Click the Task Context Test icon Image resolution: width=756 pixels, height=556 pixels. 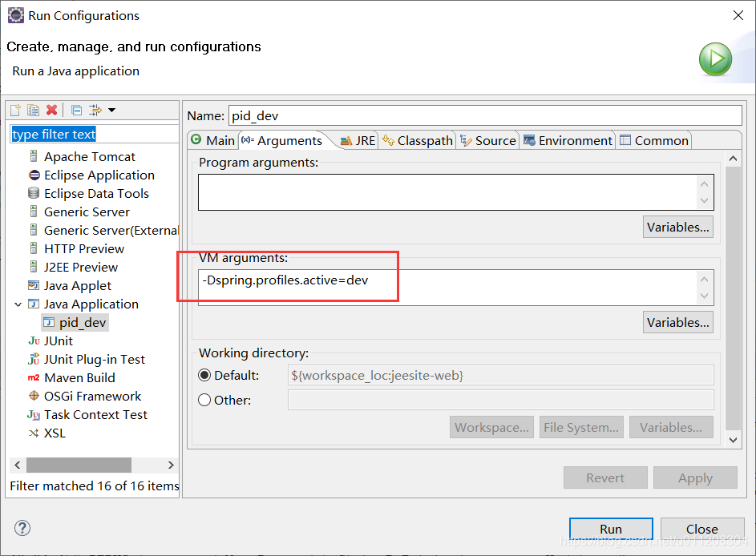click(x=34, y=414)
